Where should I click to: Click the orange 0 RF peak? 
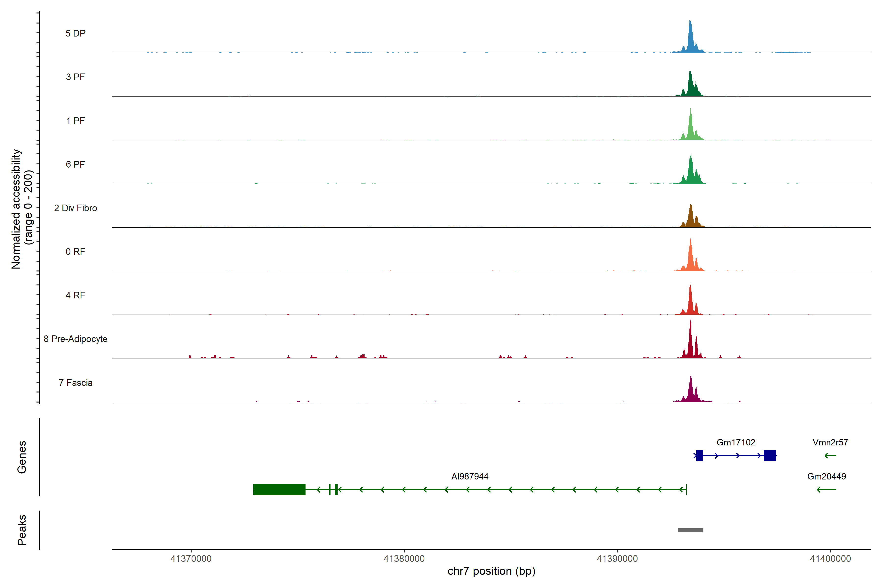[x=690, y=259]
